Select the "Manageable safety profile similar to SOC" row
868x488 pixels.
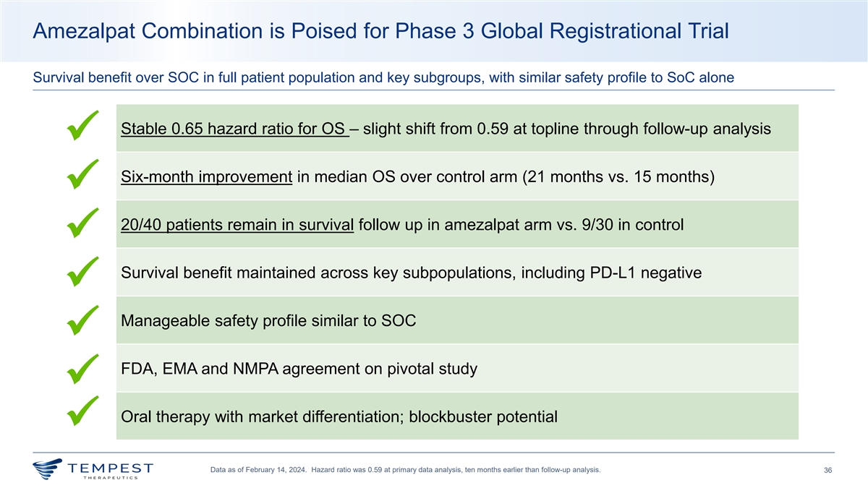[268, 321]
